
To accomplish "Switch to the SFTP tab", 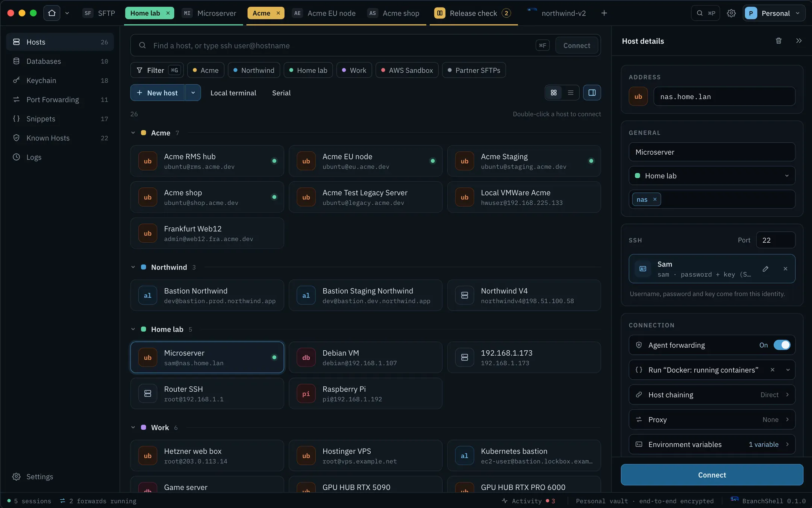I will pos(100,13).
